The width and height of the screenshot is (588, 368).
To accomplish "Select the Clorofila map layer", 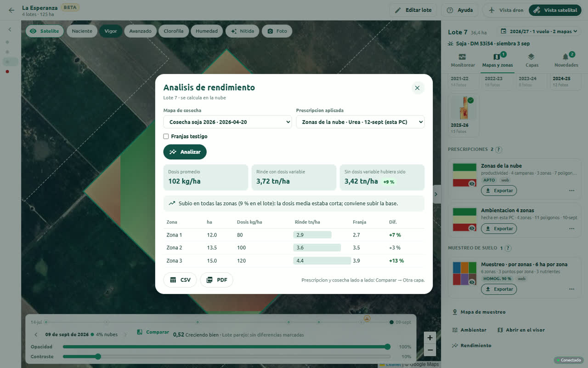I will pyautogui.click(x=174, y=31).
